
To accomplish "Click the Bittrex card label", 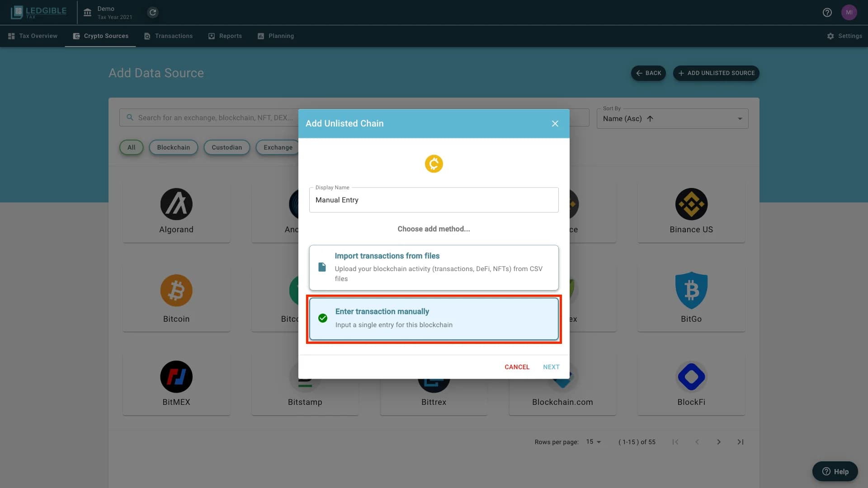I will pos(434,402).
